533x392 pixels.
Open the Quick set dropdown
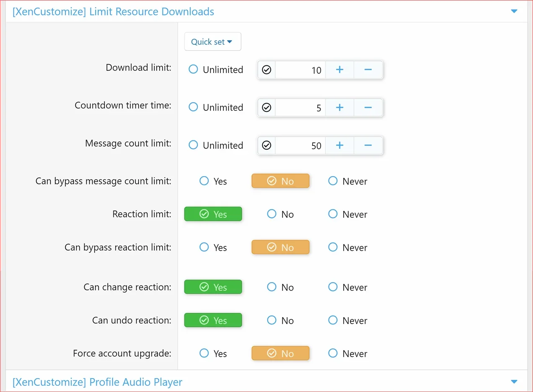coord(212,42)
